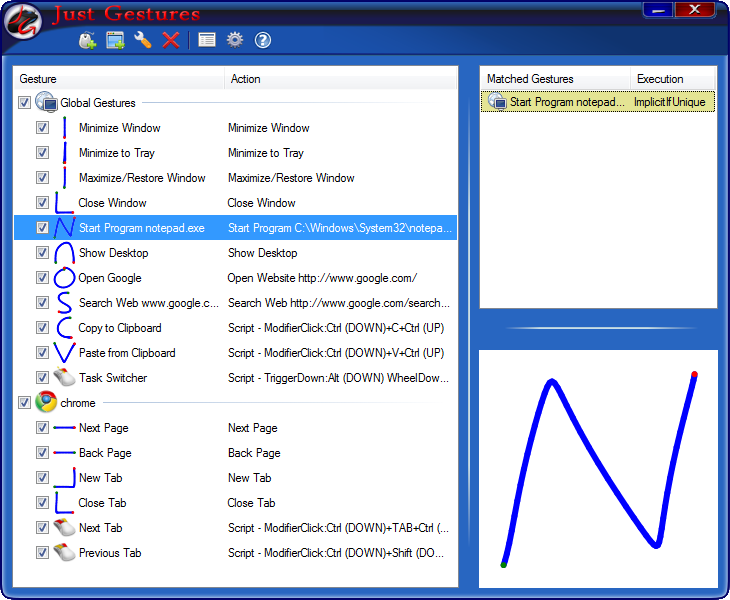The width and height of the screenshot is (730, 600).
Task: Click the Close Tab action text
Action: [251, 503]
